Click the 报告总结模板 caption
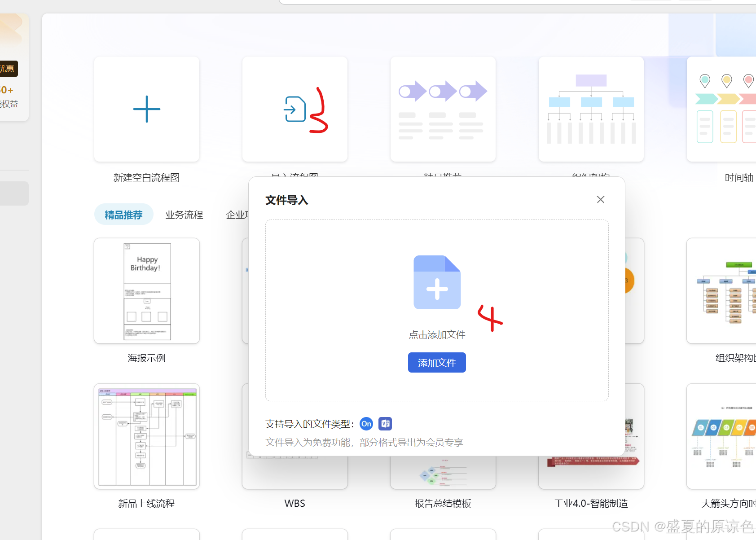 tap(443, 504)
